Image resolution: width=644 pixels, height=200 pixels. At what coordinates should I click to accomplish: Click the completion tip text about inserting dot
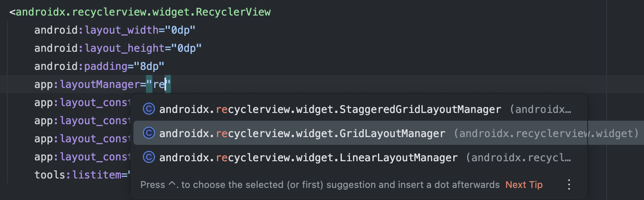[x=320, y=185]
